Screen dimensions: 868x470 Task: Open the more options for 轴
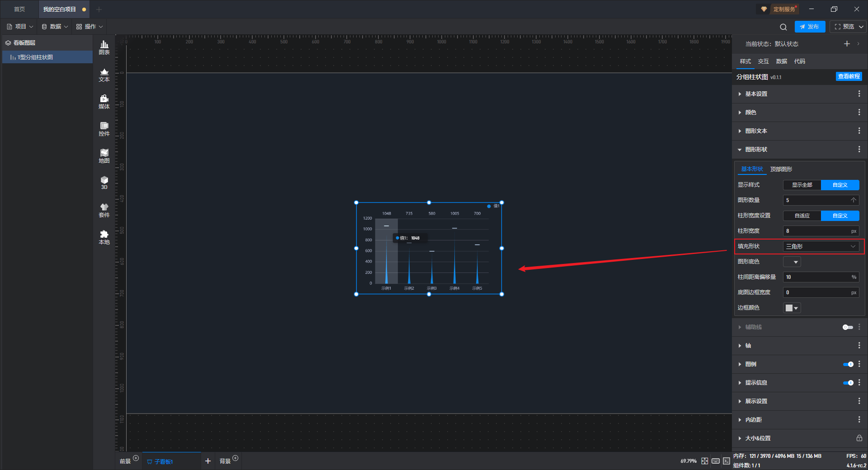tap(859, 345)
